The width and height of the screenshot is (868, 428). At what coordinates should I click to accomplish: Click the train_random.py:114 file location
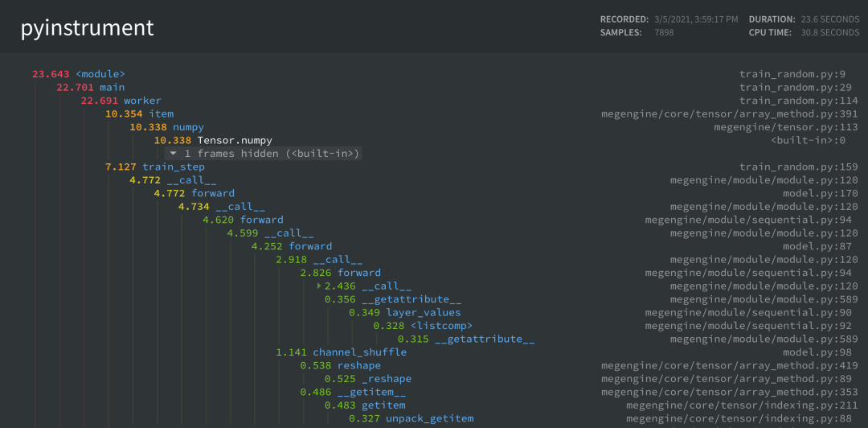coord(798,101)
